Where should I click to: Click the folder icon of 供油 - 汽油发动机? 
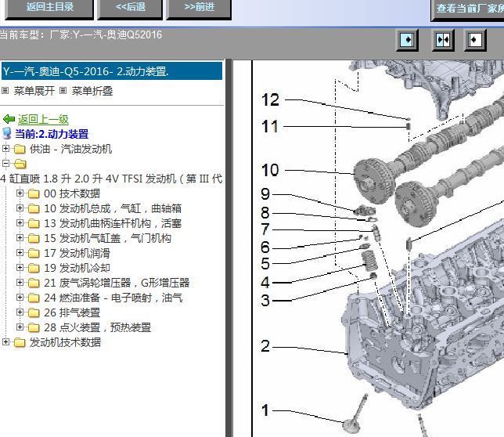[x=20, y=149]
